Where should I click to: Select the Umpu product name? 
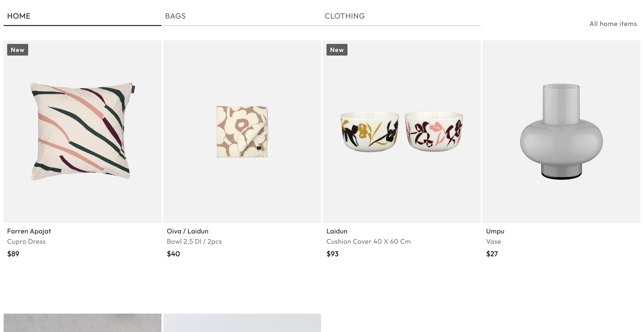[495, 231]
